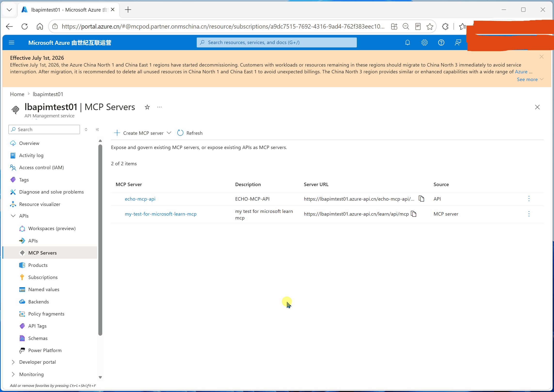Go back in the browser
554x392 pixels.
click(9, 26)
